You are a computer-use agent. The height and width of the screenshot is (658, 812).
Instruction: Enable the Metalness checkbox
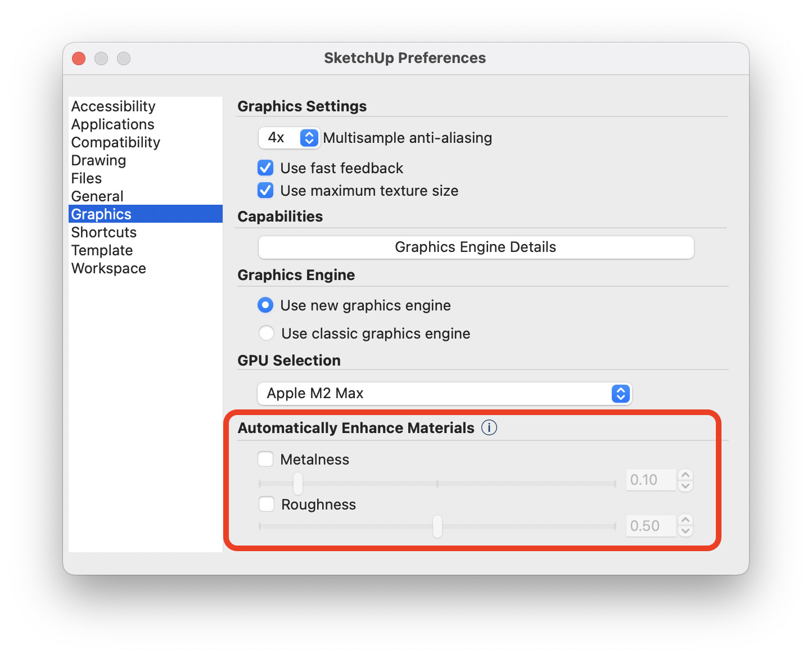[265, 459]
